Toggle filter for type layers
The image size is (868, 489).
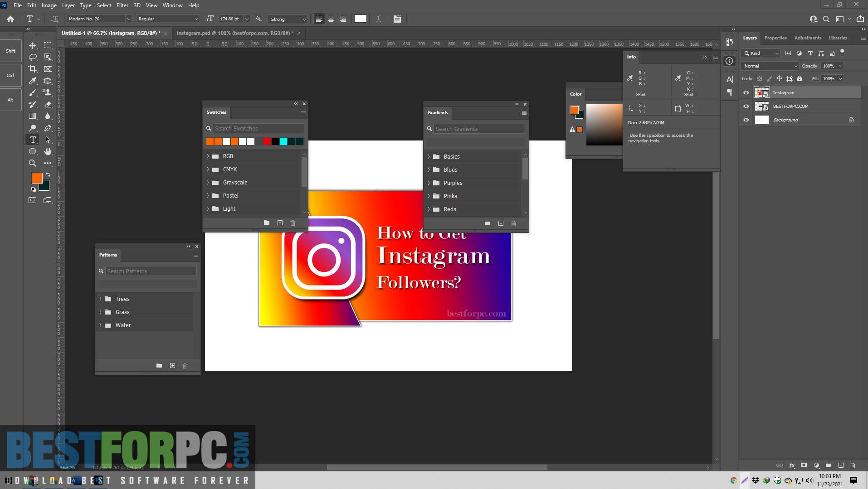coord(810,53)
